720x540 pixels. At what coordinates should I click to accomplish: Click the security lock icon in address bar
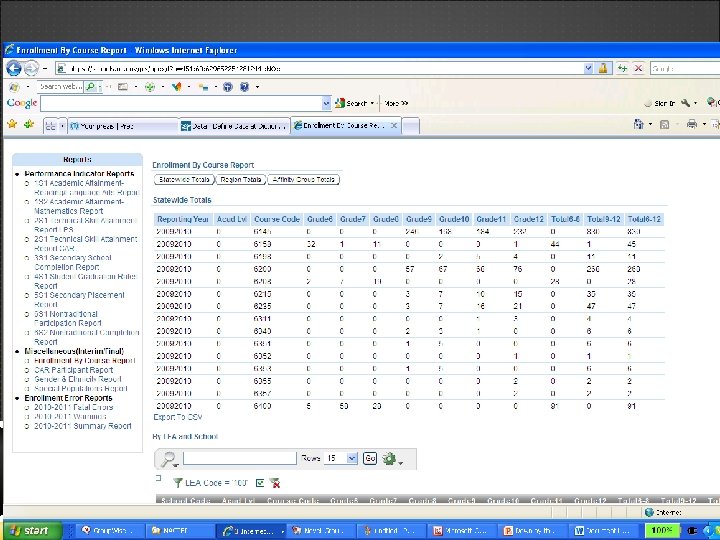click(x=603, y=68)
